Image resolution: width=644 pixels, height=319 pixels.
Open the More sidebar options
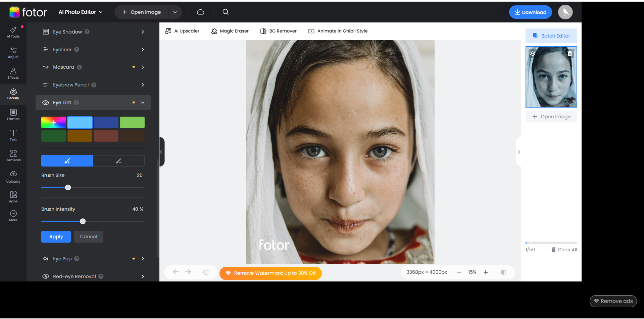click(x=13, y=216)
